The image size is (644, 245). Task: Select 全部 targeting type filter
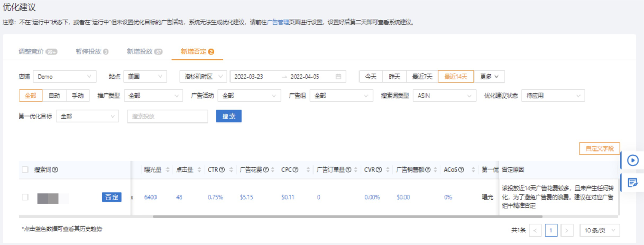click(31, 96)
